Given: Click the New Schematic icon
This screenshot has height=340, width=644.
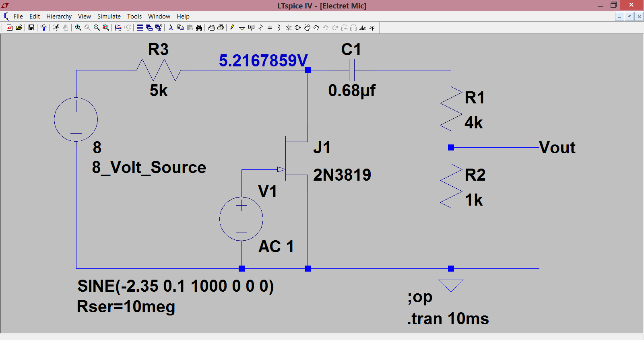Looking at the screenshot, I should click(10, 28).
